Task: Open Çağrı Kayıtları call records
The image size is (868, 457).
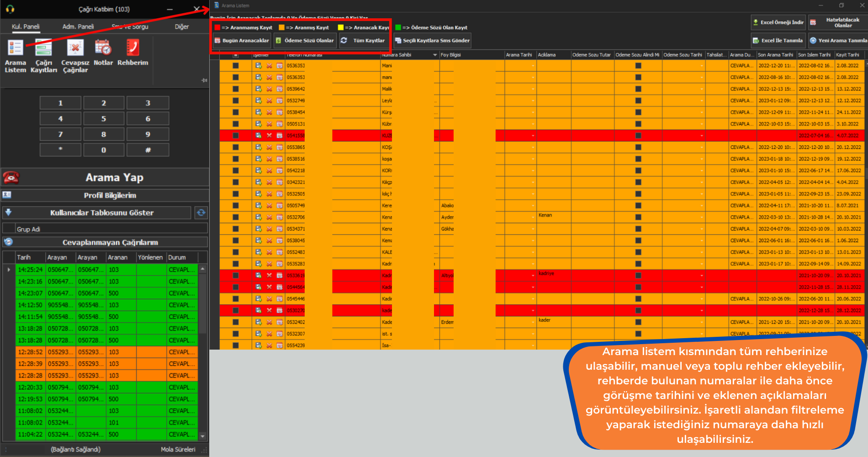Action: pyautogui.click(x=44, y=56)
